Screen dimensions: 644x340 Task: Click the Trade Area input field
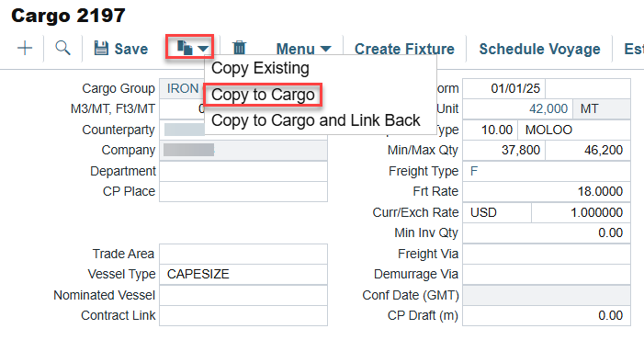(243, 254)
